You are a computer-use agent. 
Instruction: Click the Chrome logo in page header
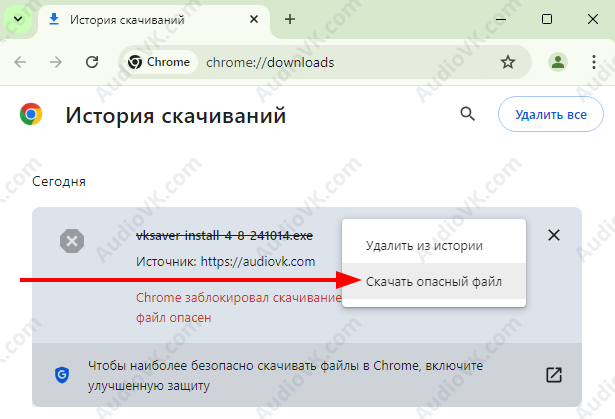[31, 114]
